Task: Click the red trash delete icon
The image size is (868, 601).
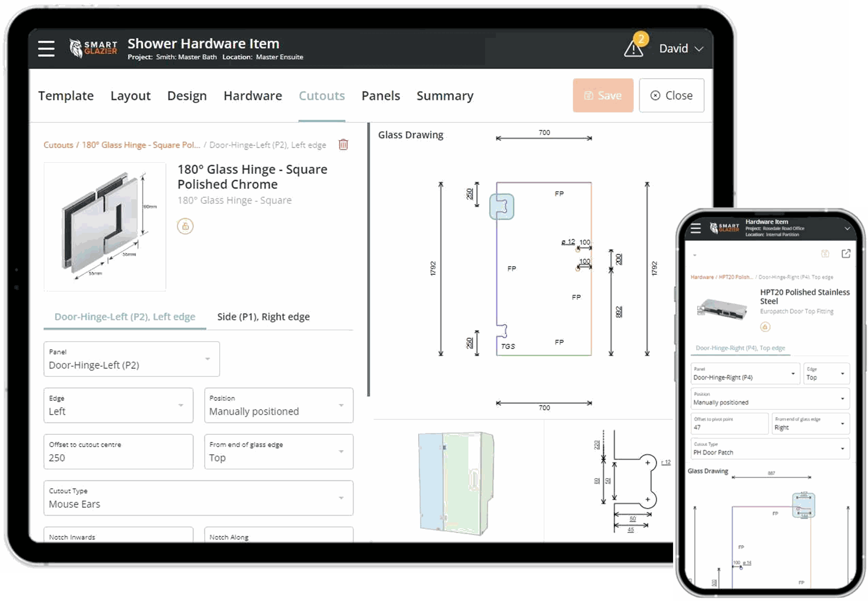Action: point(343,145)
